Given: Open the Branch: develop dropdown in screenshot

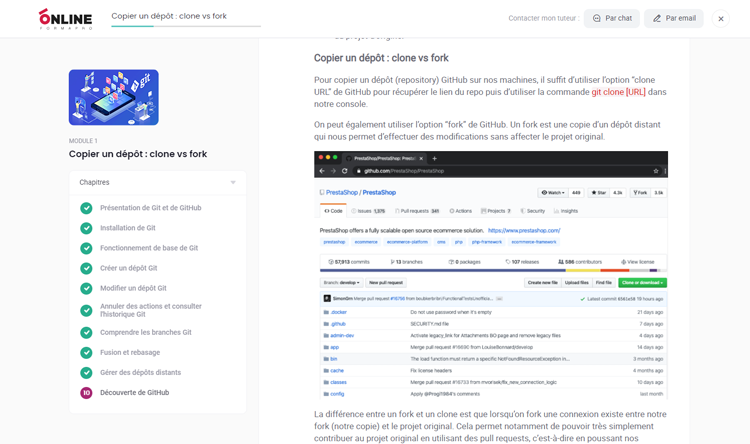Looking at the screenshot, I should click(342, 283).
